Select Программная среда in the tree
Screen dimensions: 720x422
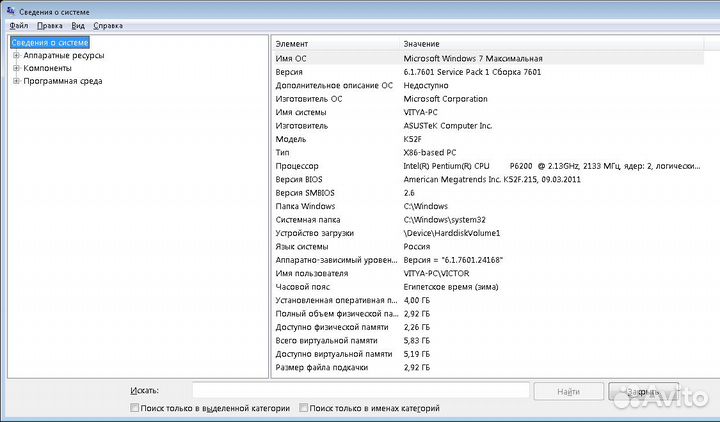[63, 81]
